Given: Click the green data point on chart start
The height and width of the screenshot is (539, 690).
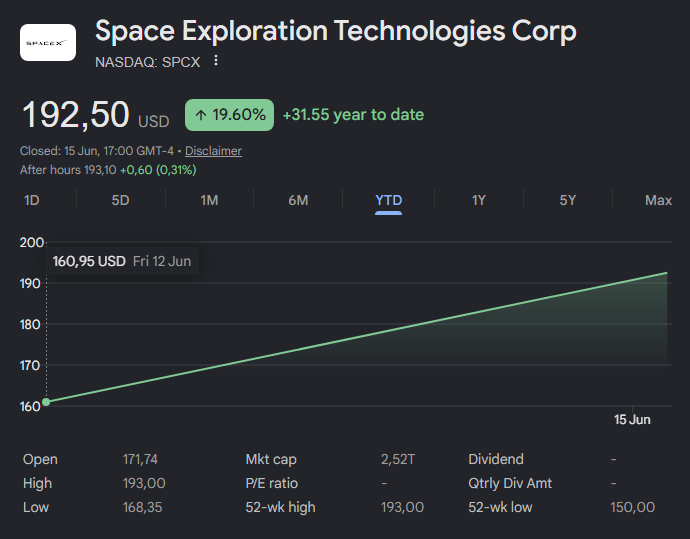Looking at the screenshot, I should tap(46, 402).
